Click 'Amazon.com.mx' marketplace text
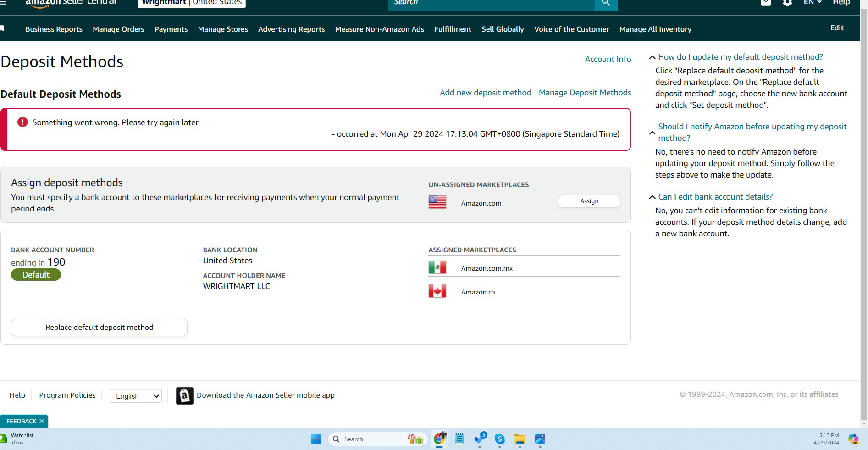Image resolution: width=868 pixels, height=450 pixels. coord(487,268)
